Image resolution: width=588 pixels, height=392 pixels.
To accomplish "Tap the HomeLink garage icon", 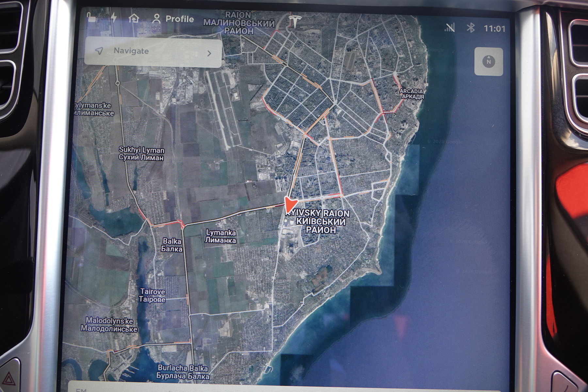I will [134, 18].
